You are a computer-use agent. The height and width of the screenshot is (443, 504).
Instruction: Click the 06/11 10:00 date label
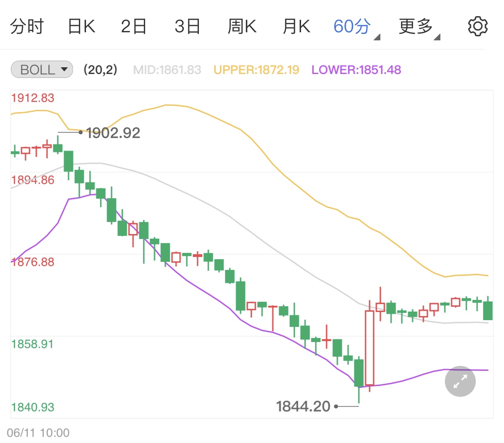click(38, 433)
